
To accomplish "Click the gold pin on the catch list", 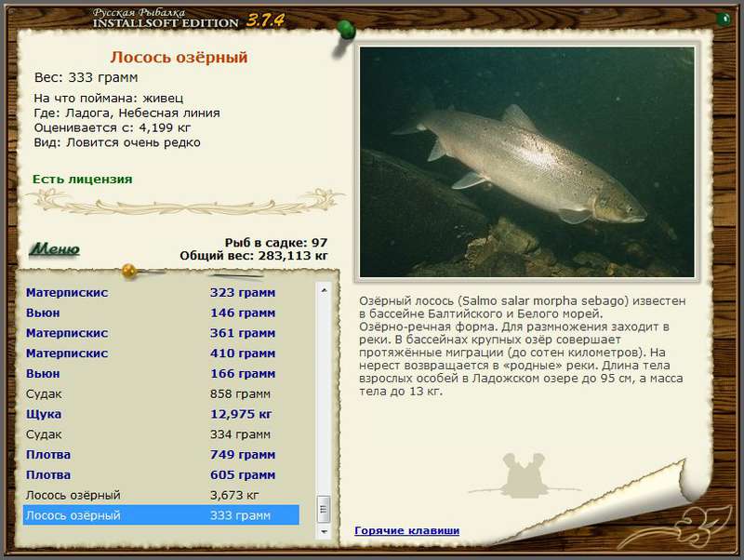I will tap(129, 272).
